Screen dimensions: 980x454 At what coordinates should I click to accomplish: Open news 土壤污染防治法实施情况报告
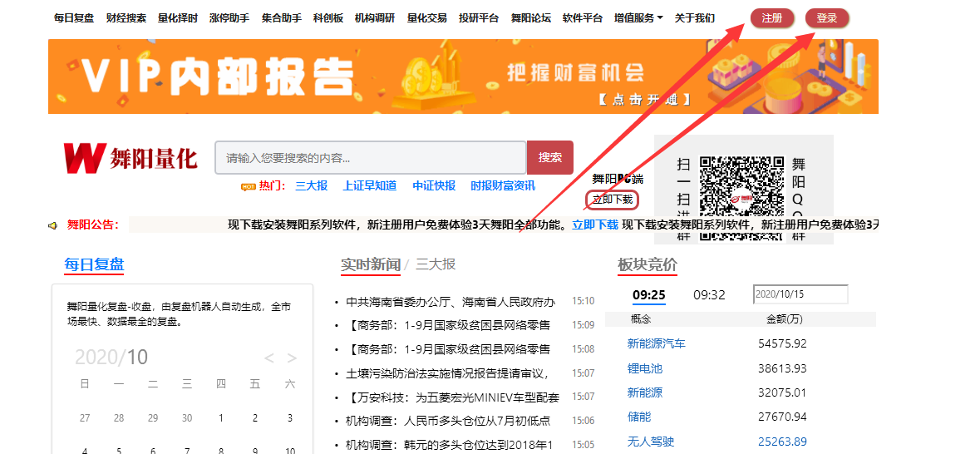(447, 373)
